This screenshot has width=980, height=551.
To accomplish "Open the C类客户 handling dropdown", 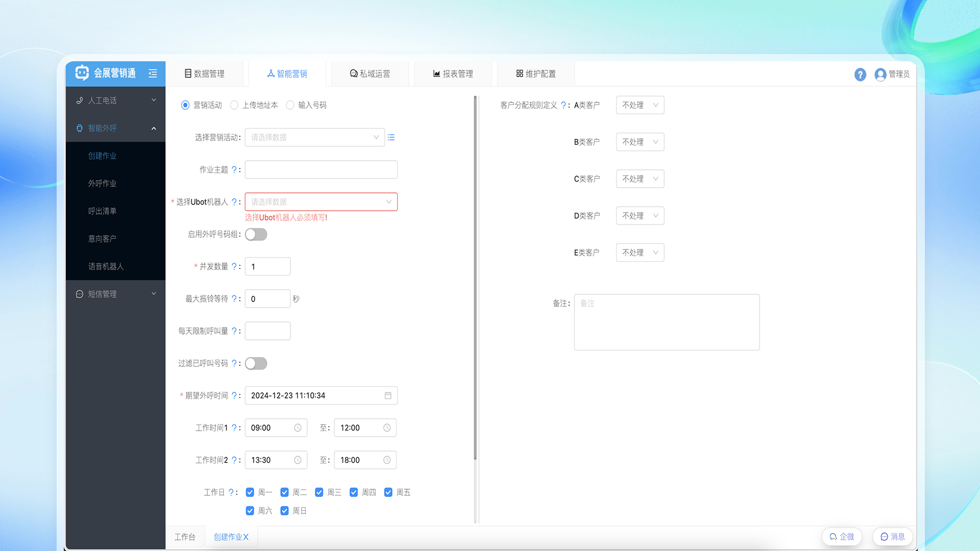I will [x=640, y=179].
